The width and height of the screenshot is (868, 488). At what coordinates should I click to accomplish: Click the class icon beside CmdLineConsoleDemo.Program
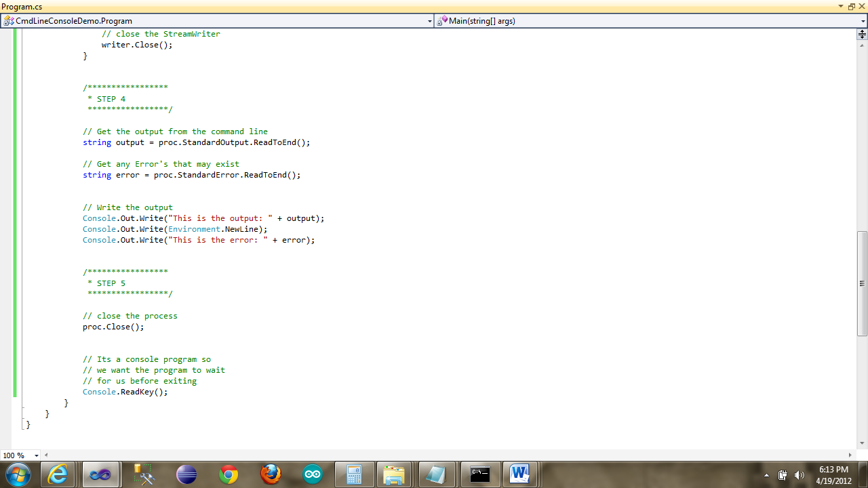click(x=8, y=21)
